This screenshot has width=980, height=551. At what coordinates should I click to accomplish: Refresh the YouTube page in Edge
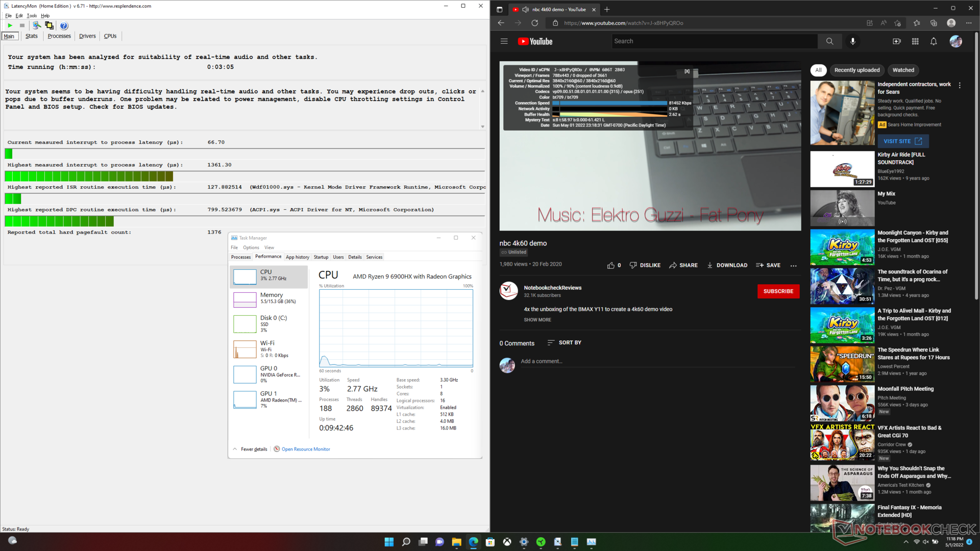534,23
